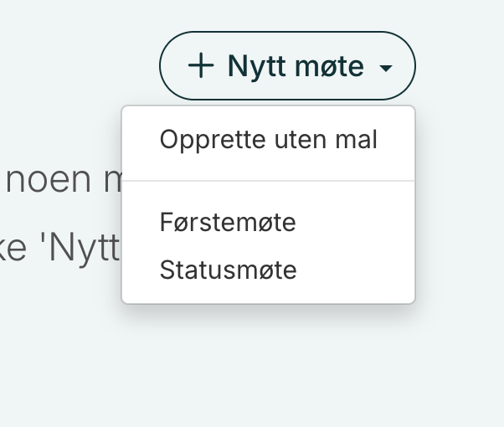Open a Statusmøte from the template list
Viewport: 504px width, 427px height.
(x=228, y=270)
